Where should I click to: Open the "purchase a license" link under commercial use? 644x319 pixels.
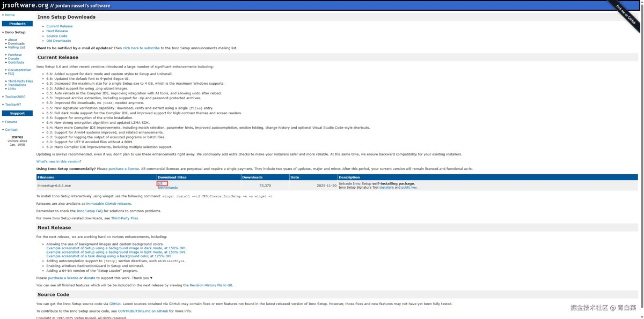(x=123, y=169)
